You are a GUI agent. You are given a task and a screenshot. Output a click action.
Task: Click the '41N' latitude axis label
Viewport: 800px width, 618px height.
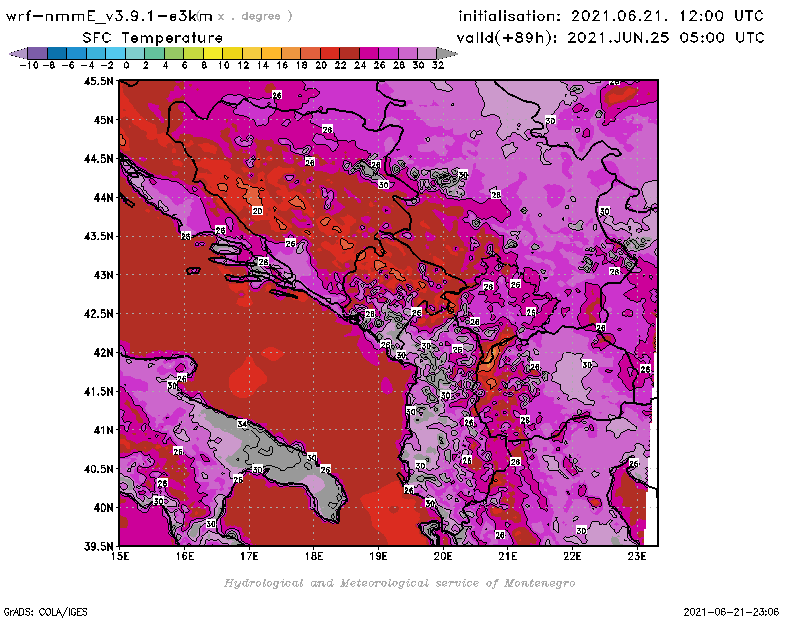click(x=103, y=430)
